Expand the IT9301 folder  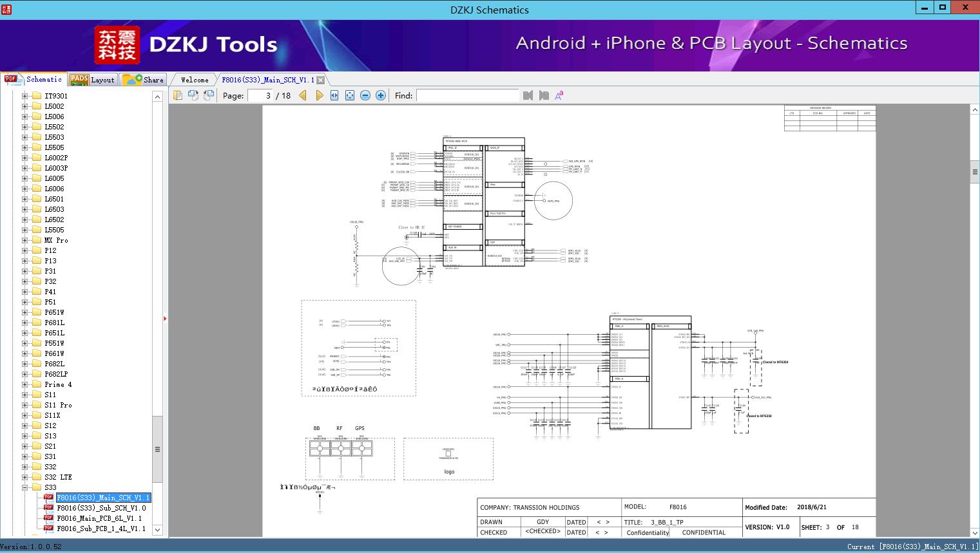click(25, 96)
